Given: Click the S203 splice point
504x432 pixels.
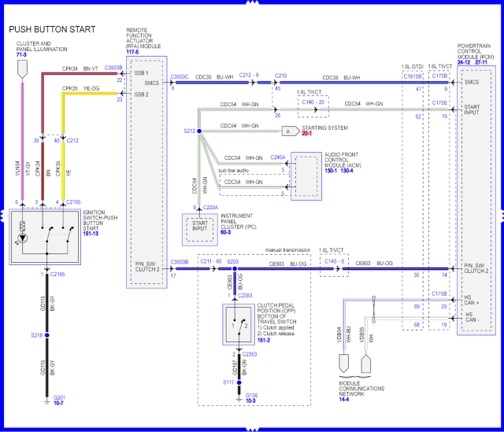Looking at the screenshot, I should [x=233, y=268].
